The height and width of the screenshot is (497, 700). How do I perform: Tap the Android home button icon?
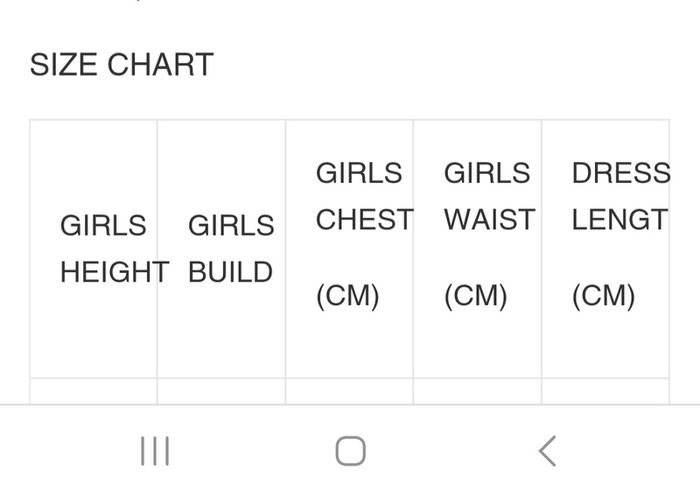click(x=350, y=451)
